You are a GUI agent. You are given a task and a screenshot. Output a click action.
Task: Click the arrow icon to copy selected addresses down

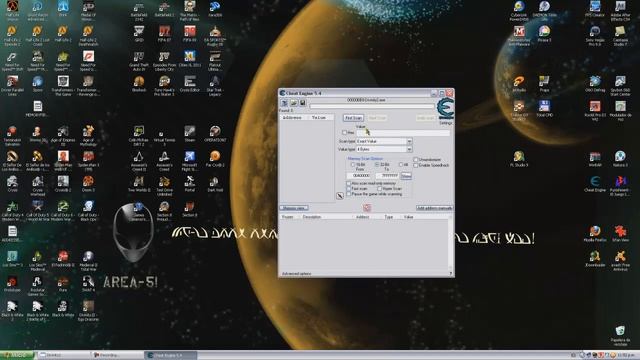click(340, 196)
